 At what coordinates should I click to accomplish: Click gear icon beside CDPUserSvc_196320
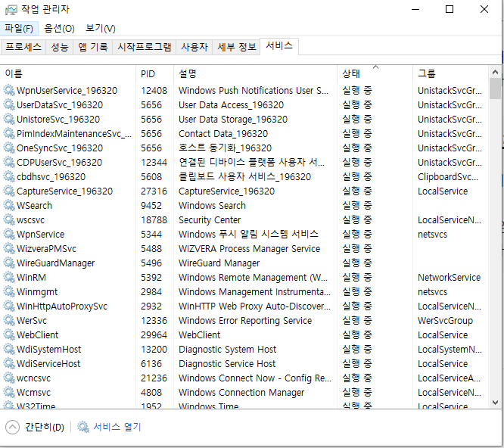click(x=9, y=162)
